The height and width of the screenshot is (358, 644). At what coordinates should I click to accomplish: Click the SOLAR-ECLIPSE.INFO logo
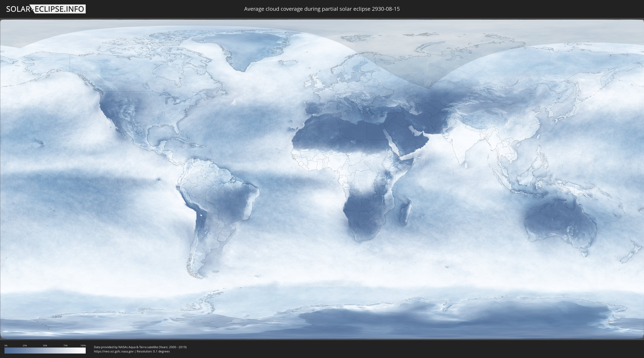46,9
